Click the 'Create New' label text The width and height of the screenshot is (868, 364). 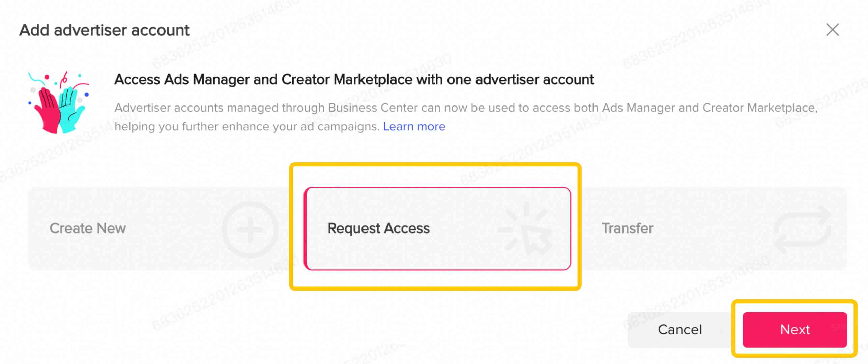(88, 229)
